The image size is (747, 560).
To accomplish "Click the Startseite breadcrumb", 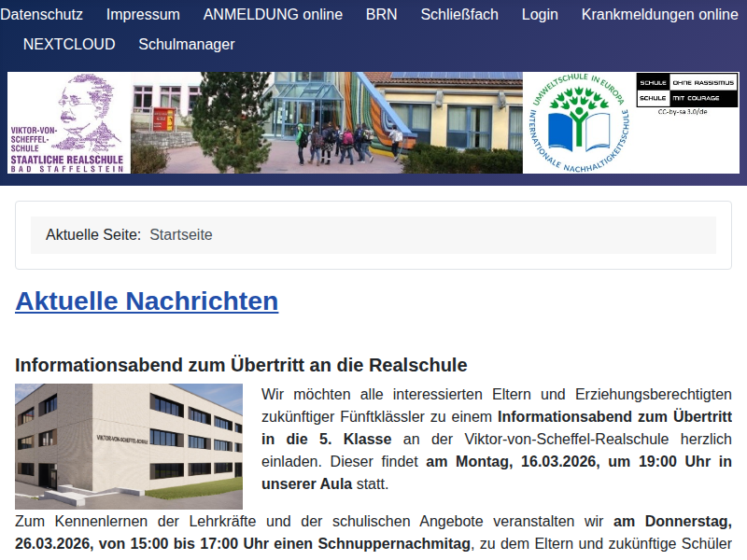I will 181,235.
